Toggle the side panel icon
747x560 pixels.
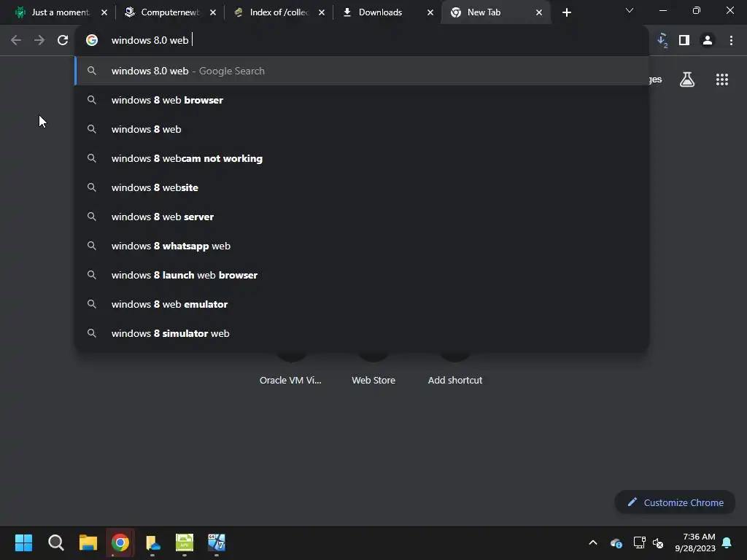(x=684, y=41)
